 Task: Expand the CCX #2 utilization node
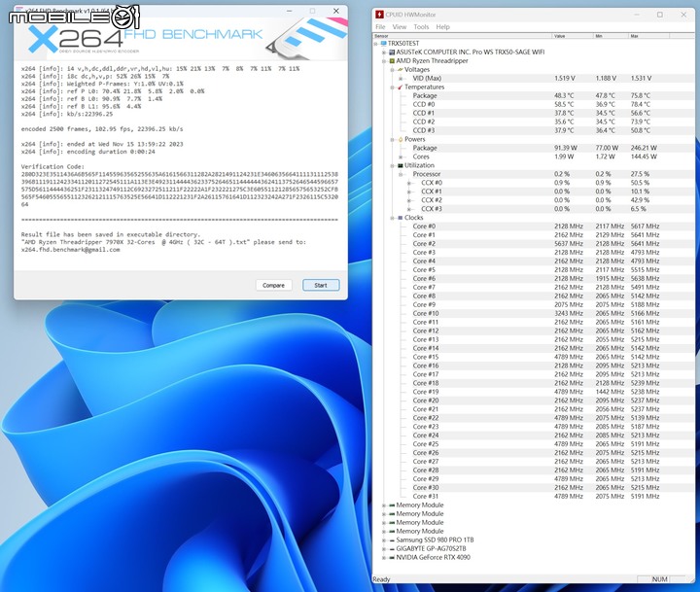pos(409,200)
